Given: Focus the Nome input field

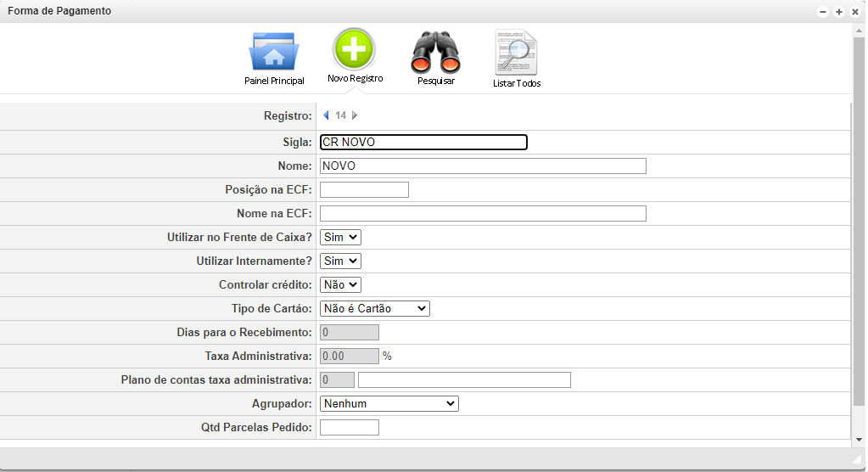Looking at the screenshot, I should coord(483,166).
